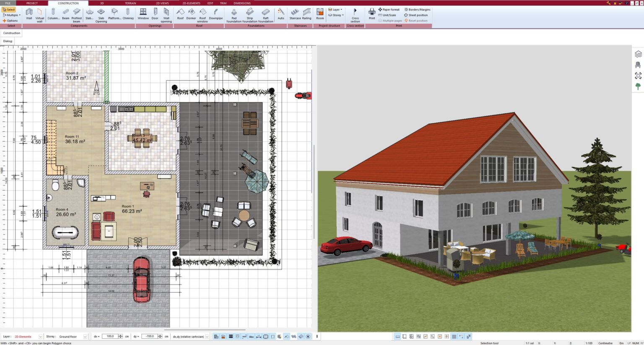The height and width of the screenshot is (345, 644).
Task: Activate the Staircase tool
Action: [295, 15]
